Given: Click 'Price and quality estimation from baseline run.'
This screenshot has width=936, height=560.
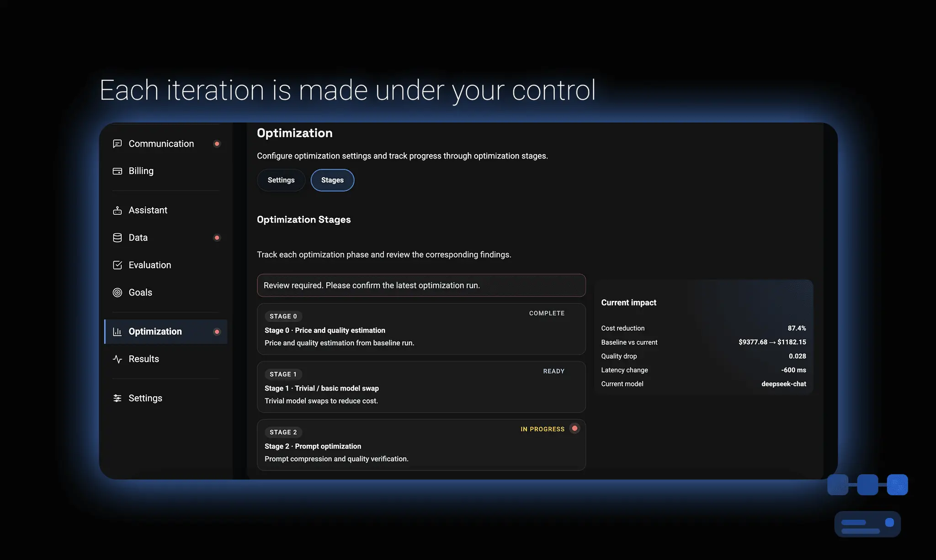Looking at the screenshot, I should coord(340,343).
